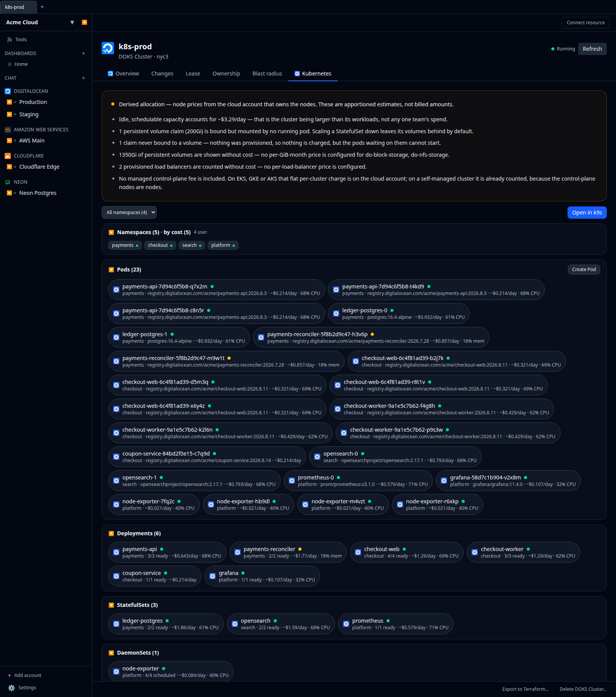Select the checkout namespace chip
616x697 pixels.
pos(161,245)
